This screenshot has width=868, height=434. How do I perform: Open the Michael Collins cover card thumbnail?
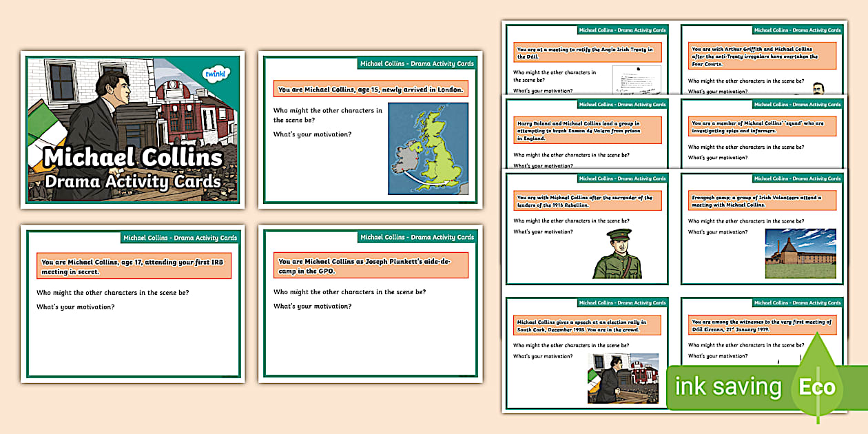click(132, 129)
